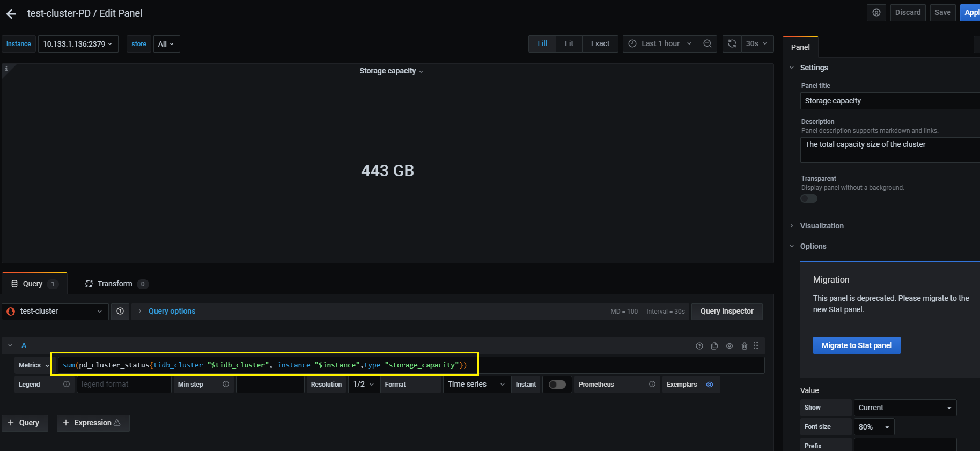The image size is (980, 451).
Task: Open panel info corner icon
Action: point(6,69)
